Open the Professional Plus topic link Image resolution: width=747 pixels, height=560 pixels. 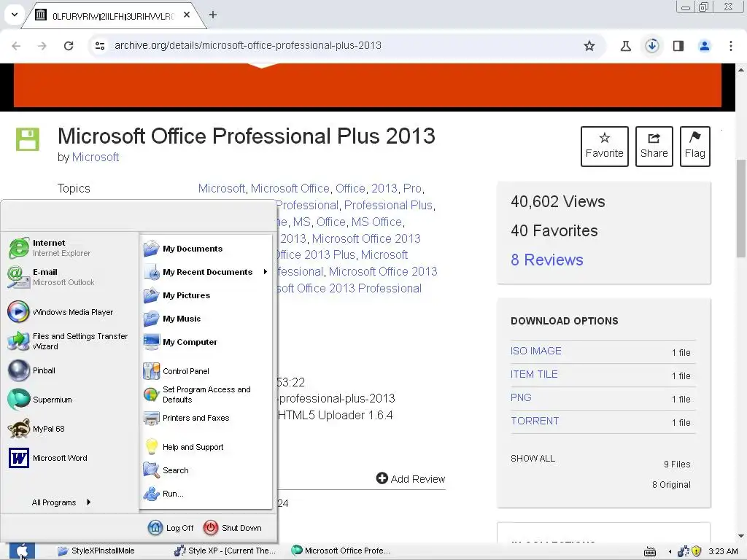[x=388, y=205]
